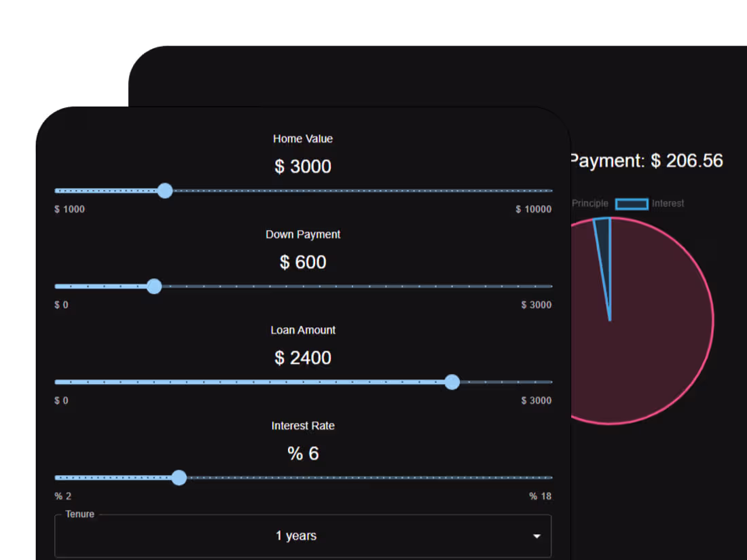Click the "$ 10000" maximum Home Value label
Viewport: 747px width, 560px height.
tap(534, 209)
